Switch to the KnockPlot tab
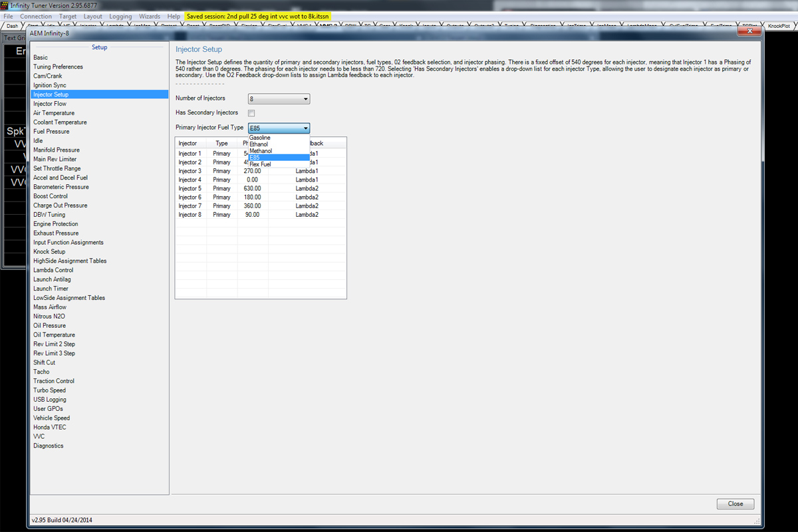Image resolution: width=798 pixels, height=532 pixels. click(779, 26)
